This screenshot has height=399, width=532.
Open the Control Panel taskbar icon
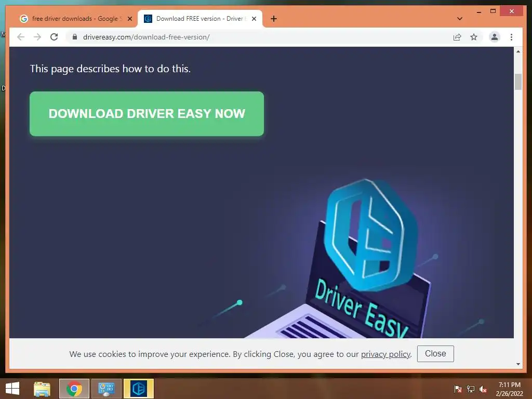[x=106, y=389]
